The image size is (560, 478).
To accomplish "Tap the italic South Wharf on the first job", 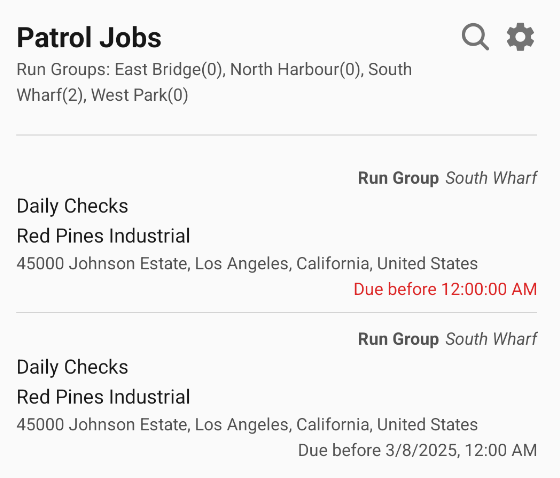I will 491,178.
